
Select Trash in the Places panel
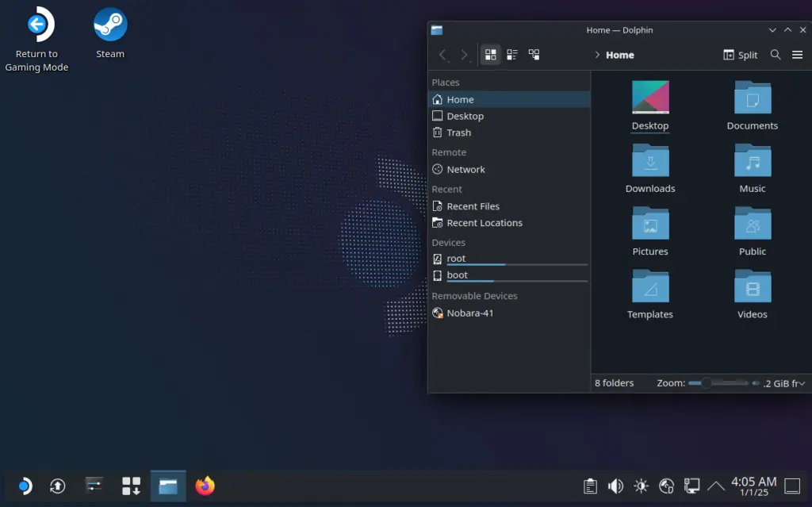pos(458,133)
